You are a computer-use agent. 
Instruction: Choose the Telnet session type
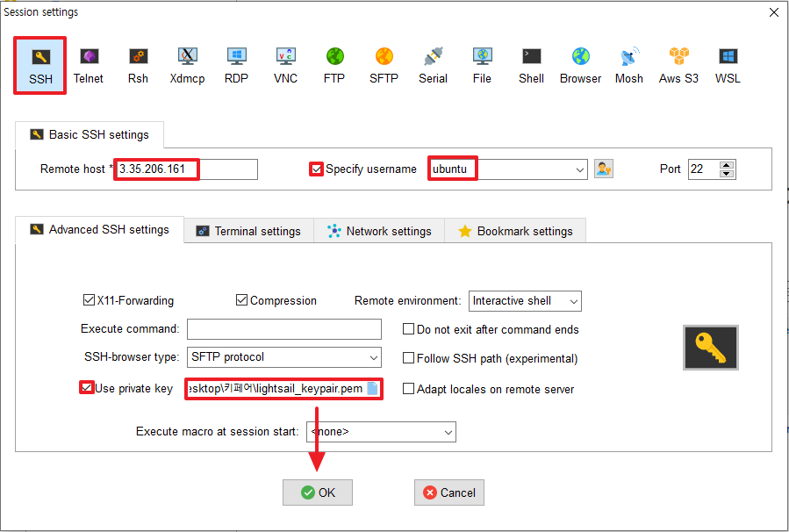88,66
